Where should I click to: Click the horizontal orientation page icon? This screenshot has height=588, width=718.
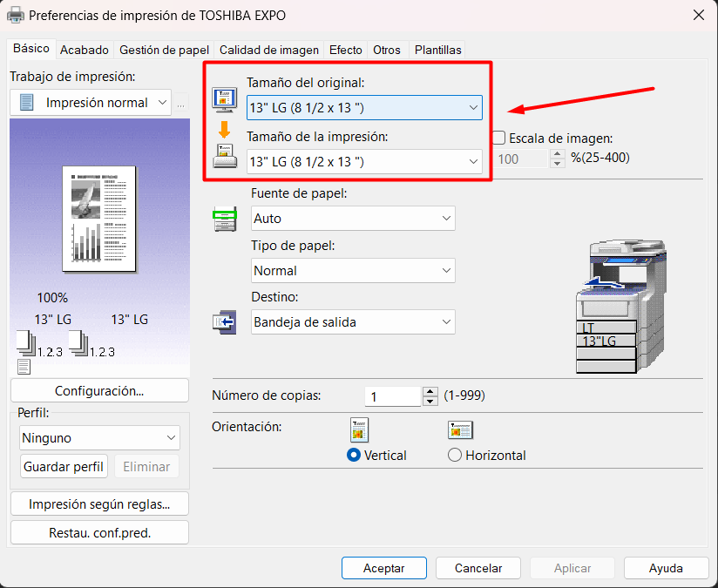[460, 430]
